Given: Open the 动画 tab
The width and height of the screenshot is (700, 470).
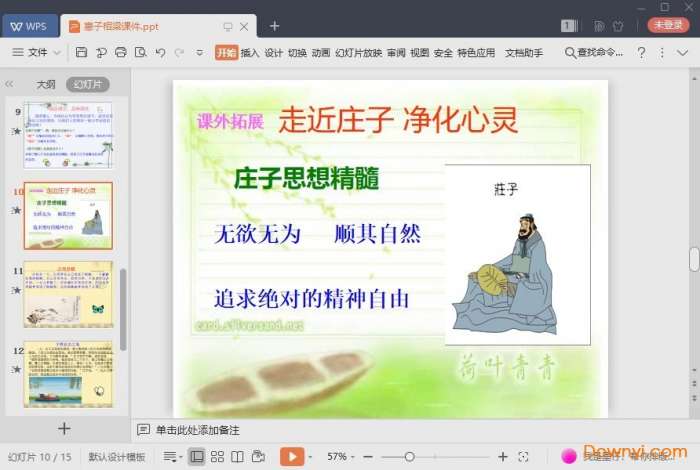Looking at the screenshot, I should point(321,53).
